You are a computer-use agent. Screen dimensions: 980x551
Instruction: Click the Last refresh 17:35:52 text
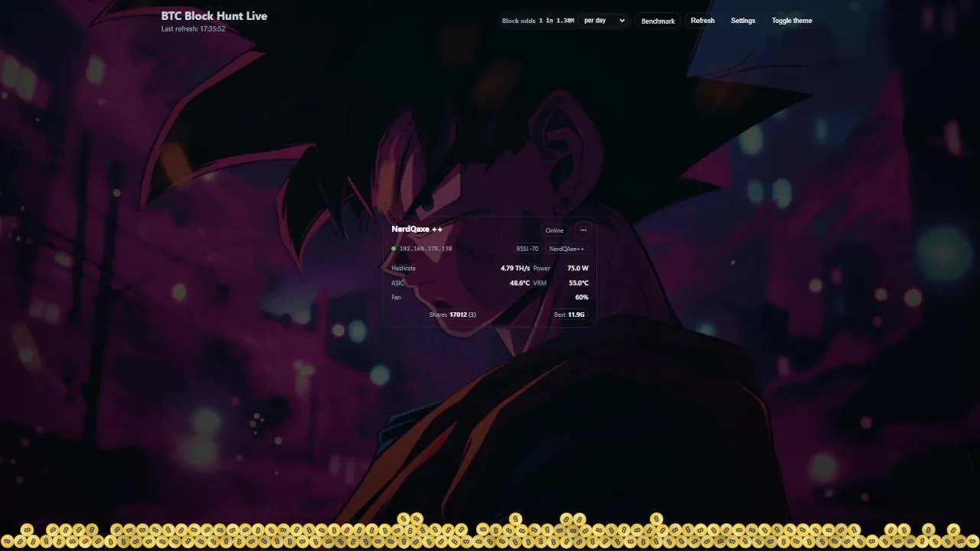(x=193, y=29)
